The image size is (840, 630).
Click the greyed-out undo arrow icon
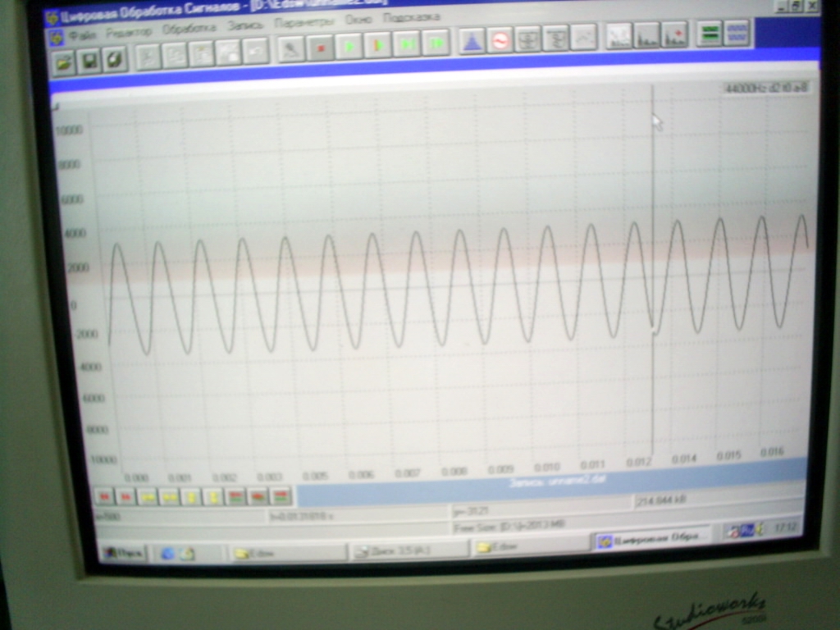[256, 52]
